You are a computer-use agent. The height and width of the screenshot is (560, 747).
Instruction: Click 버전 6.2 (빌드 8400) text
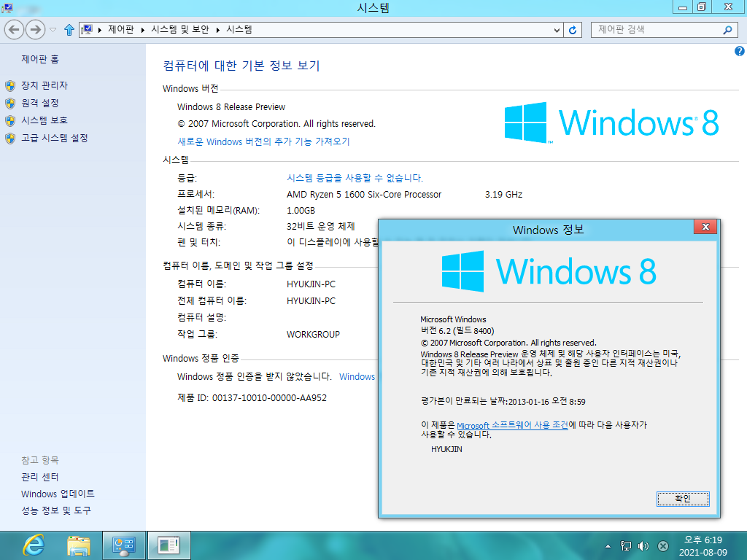(457, 330)
